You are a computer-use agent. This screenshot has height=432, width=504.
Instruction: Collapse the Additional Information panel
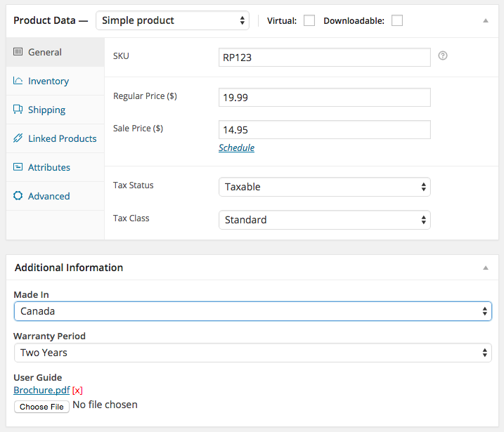tap(486, 268)
